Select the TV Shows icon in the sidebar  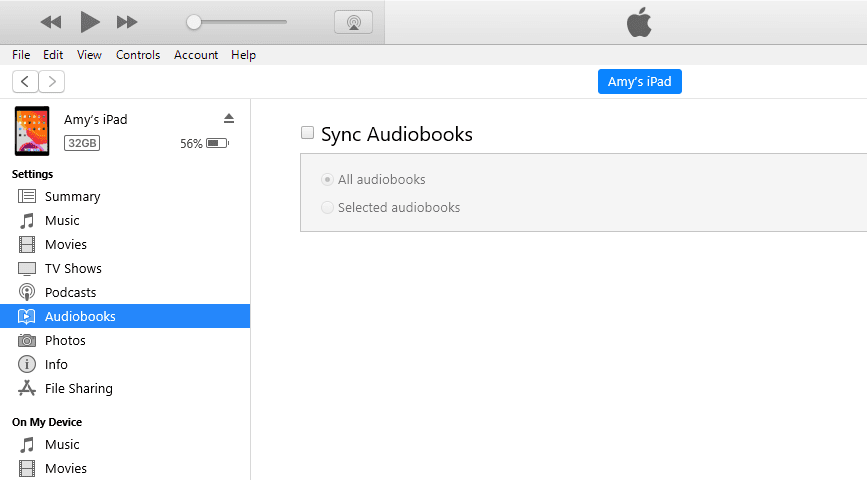pos(27,268)
